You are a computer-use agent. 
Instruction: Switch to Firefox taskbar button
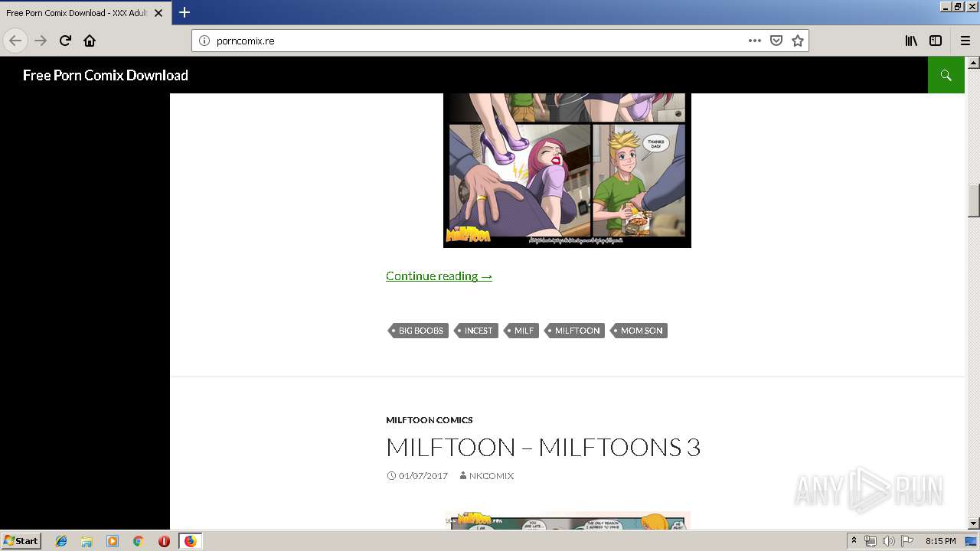[x=190, y=541]
